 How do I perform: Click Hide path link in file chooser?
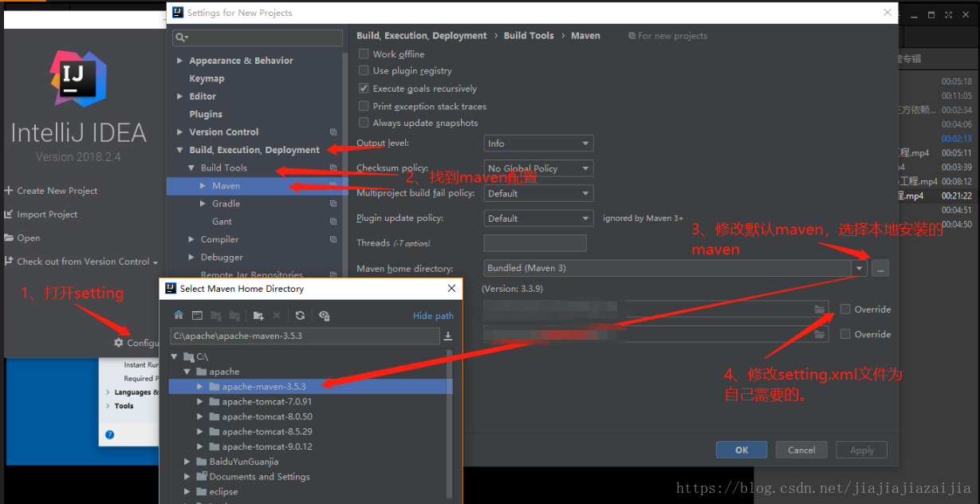433,316
